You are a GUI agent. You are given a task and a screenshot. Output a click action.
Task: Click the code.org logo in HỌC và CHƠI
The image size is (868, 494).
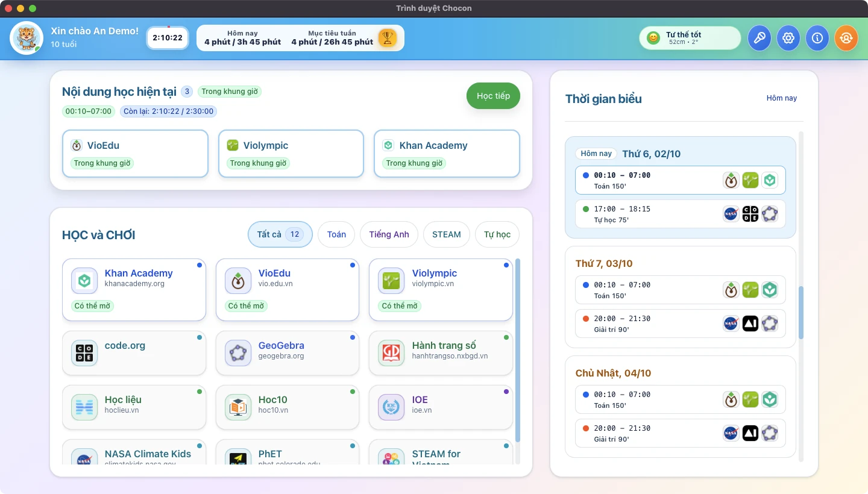click(x=84, y=353)
